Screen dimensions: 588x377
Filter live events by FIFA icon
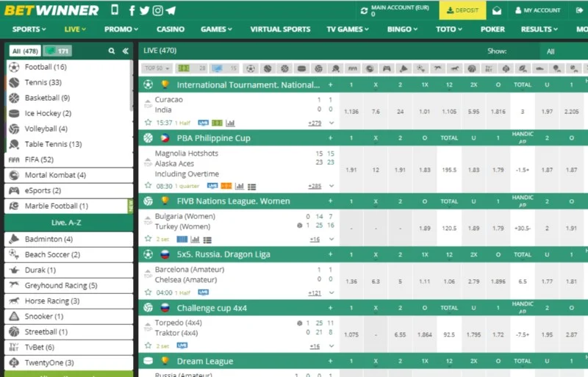353,68
